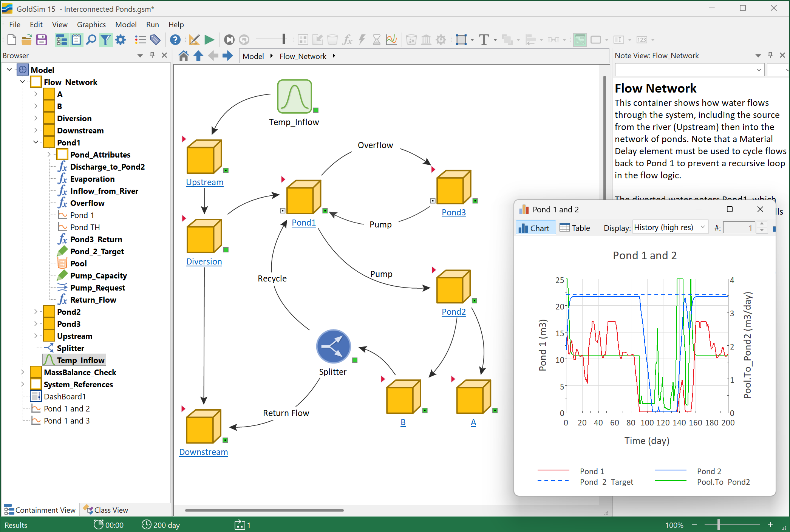The image size is (790, 532).
Task: Switch to the Table tab in chart window
Action: tap(575, 228)
